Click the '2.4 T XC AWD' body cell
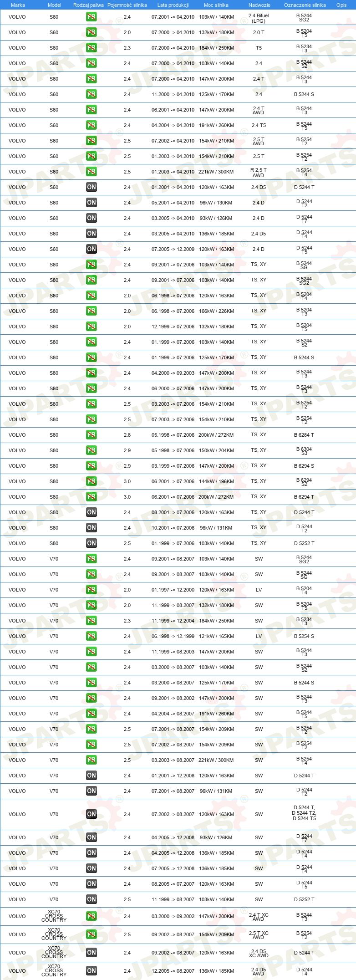Screen dimensions: 356x980 259,917
